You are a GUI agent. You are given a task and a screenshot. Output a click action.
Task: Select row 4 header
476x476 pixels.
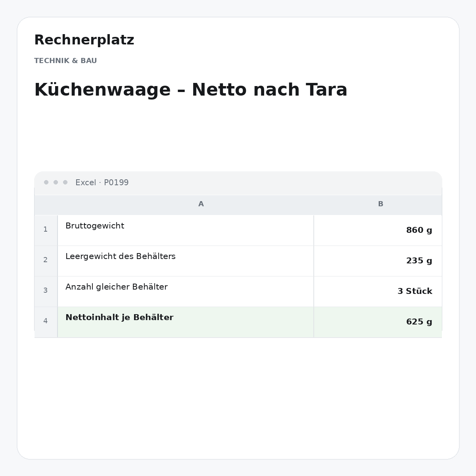click(46, 321)
